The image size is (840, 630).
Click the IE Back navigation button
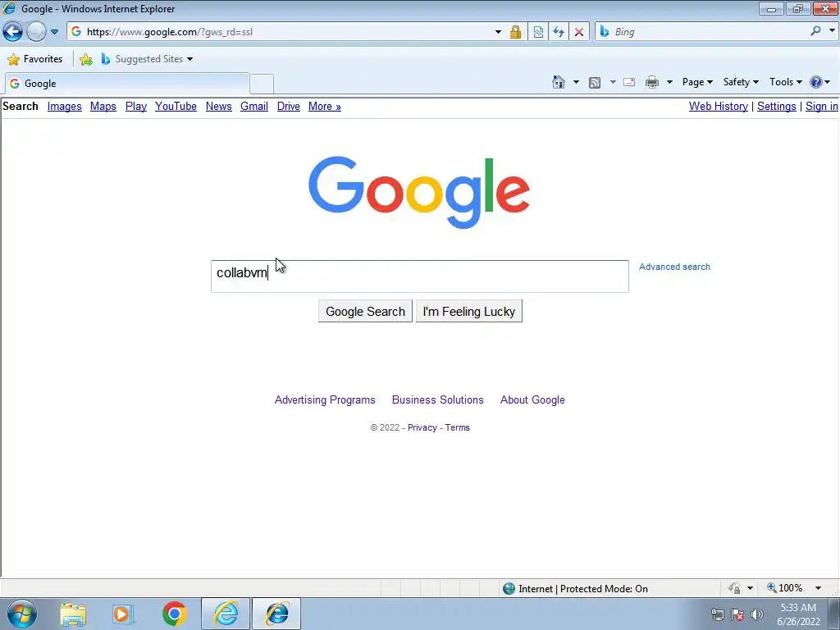13,32
